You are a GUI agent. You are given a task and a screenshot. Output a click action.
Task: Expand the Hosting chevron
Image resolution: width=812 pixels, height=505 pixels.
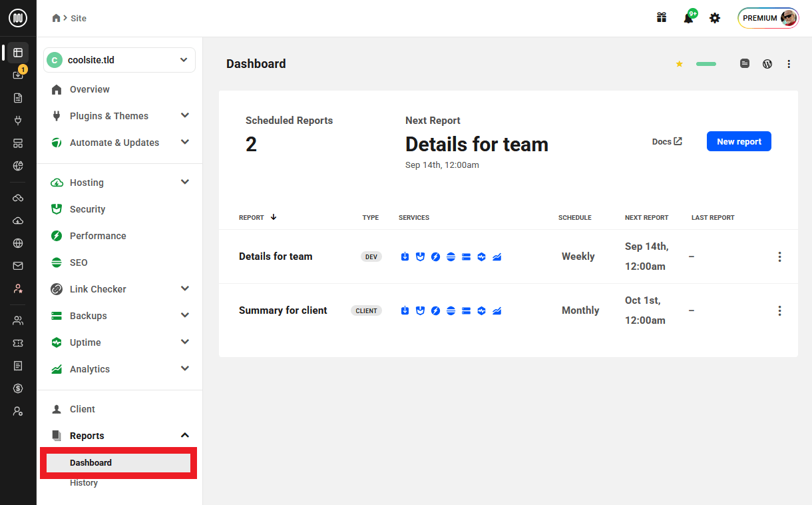[185, 182]
